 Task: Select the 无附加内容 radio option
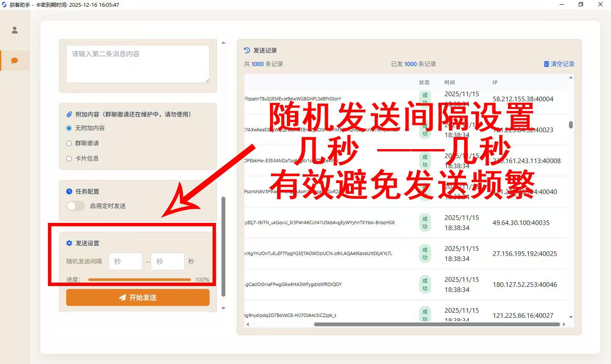[x=69, y=128]
